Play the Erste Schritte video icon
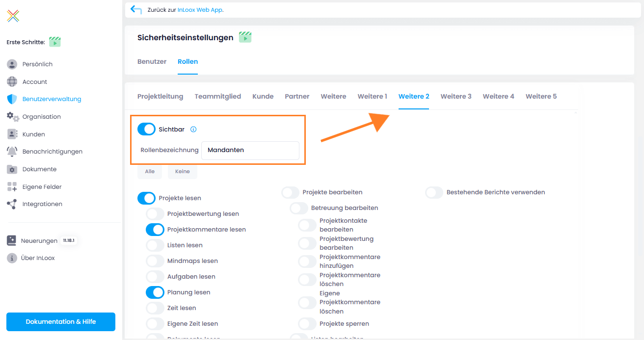This screenshot has width=644, height=340. pyautogui.click(x=55, y=42)
